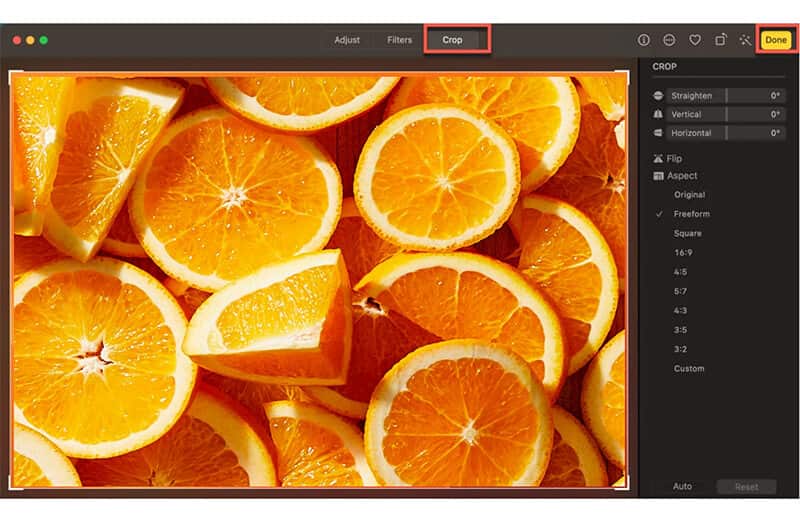Collapse the Aspect options list
Image resolution: width=800 pixels, height=522 pixels.
tap(682, 176)
